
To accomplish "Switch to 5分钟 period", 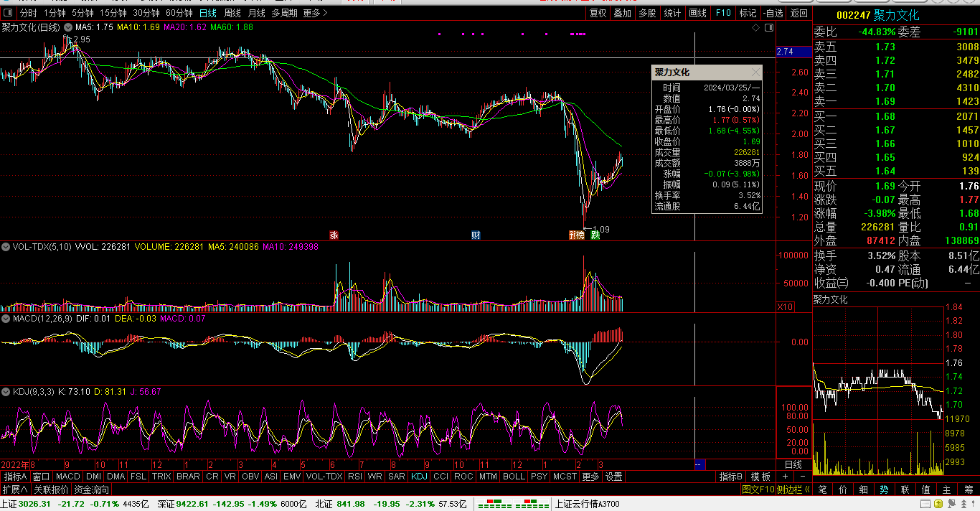I will (83, 13).
